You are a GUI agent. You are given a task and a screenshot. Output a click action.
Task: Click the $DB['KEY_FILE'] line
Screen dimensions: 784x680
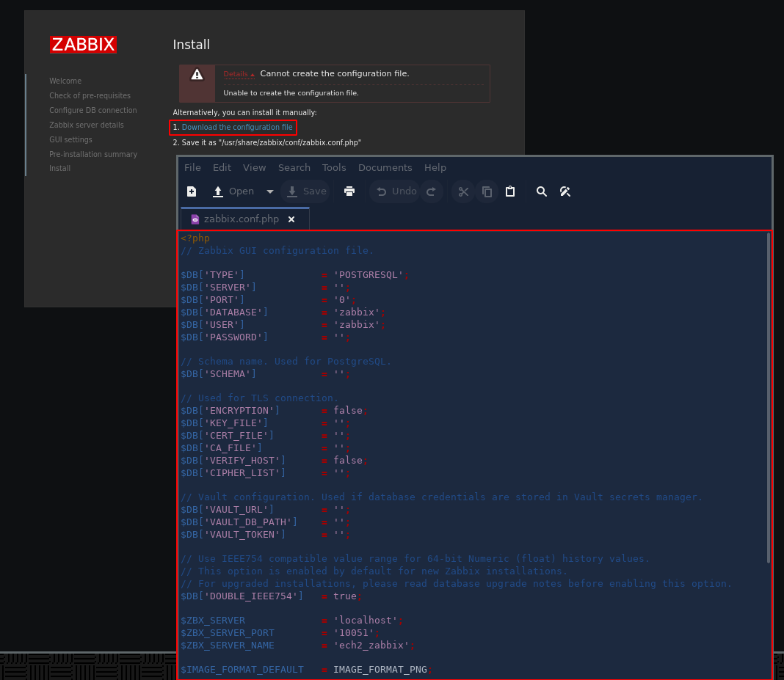(x=266, y=423)
